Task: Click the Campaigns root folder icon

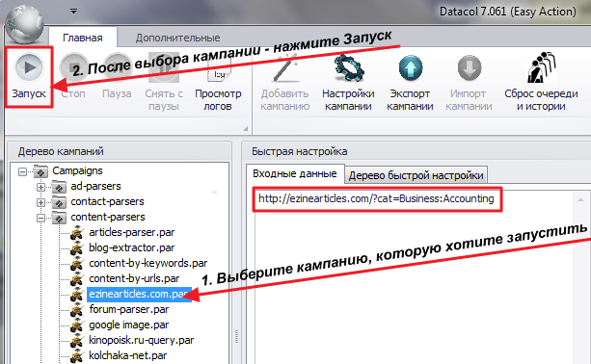Action: click(x=40, y=171)
